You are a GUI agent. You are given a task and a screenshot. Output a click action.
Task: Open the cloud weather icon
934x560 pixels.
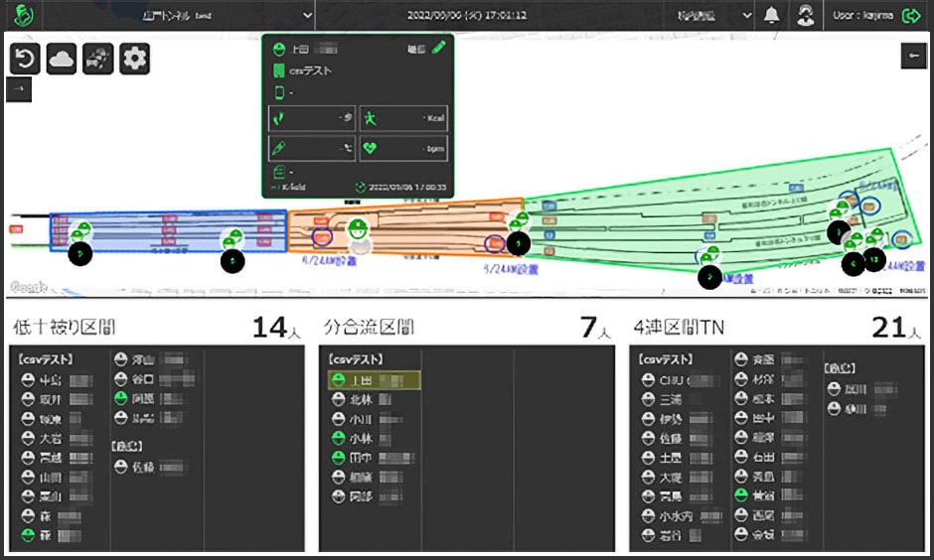(x=62, y=59)
